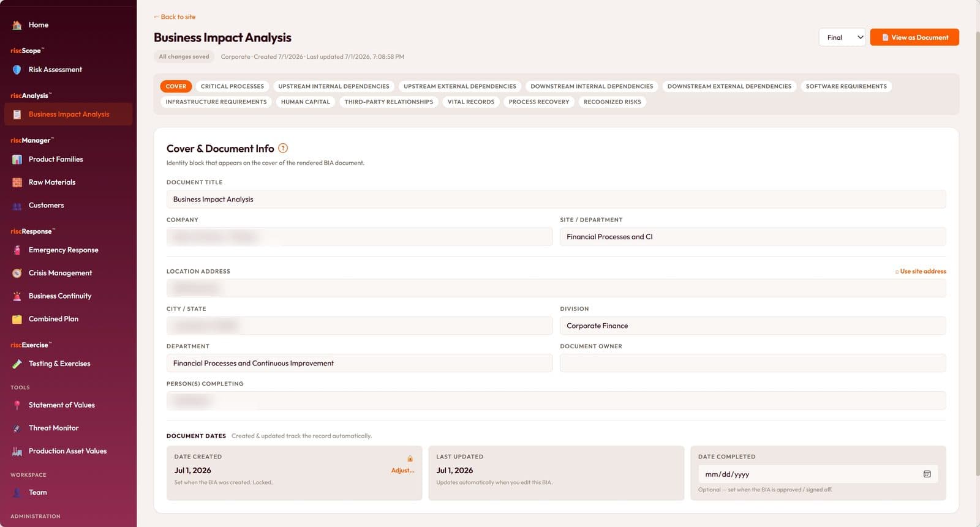Select the Infrastructure Requirements tab
This screenshot has width=980, height=527.
coord(216,102)
